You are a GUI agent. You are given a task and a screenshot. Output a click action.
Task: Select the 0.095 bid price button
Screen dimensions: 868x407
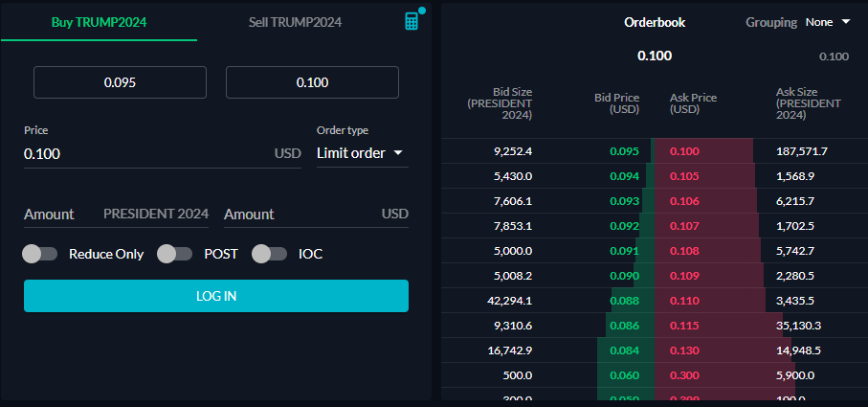click(121, 82)
